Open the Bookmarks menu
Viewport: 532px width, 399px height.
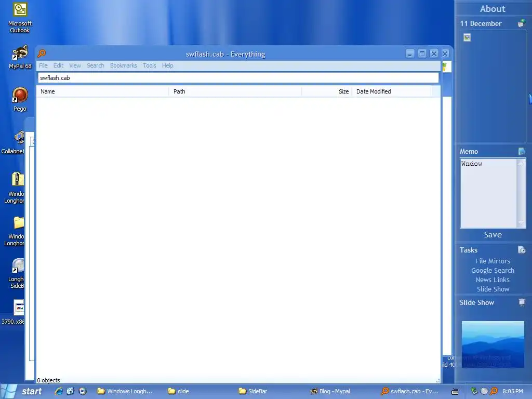[x=124, y=65]
